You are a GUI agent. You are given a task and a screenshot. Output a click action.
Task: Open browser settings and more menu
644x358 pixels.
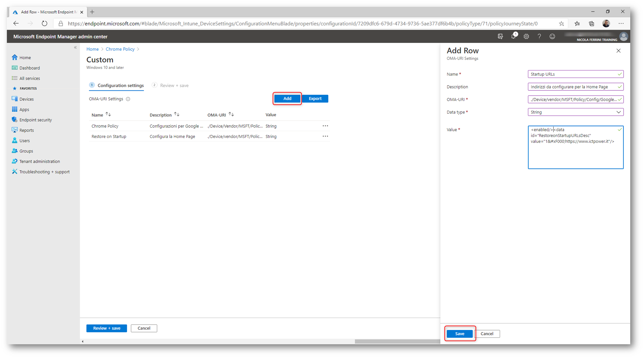pos(621,24)
